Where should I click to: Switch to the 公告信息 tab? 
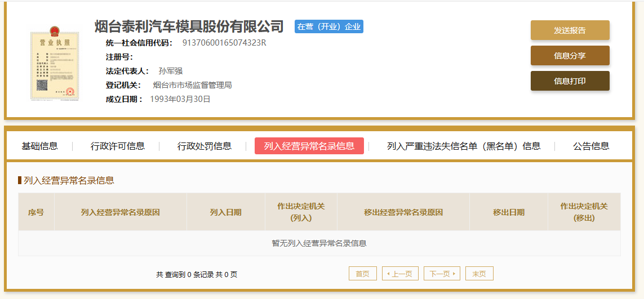click(591, 146)
